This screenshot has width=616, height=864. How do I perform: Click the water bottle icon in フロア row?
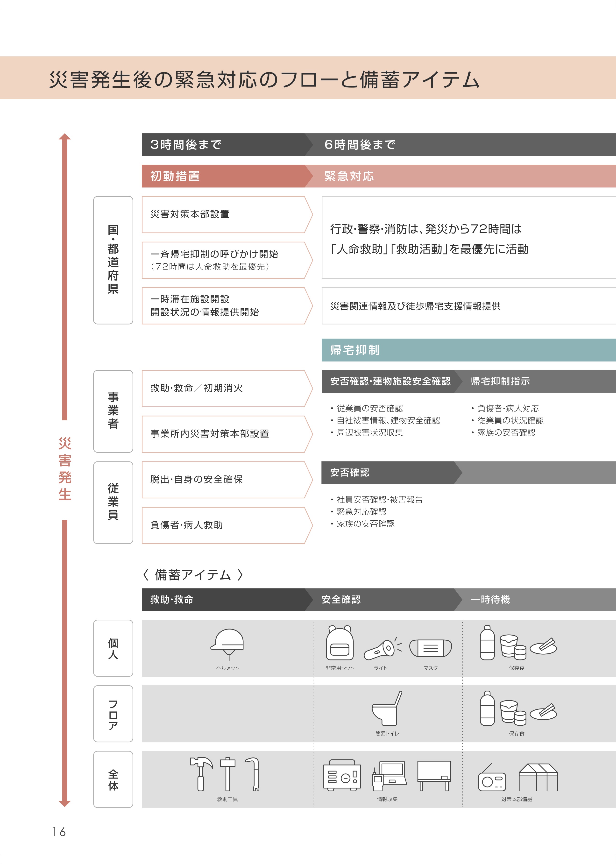487,708
